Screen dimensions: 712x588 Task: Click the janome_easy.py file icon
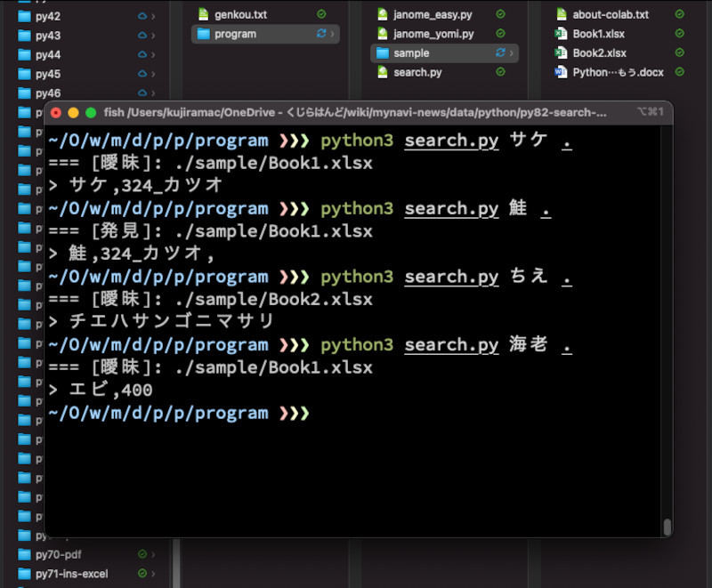coord(383,14)
